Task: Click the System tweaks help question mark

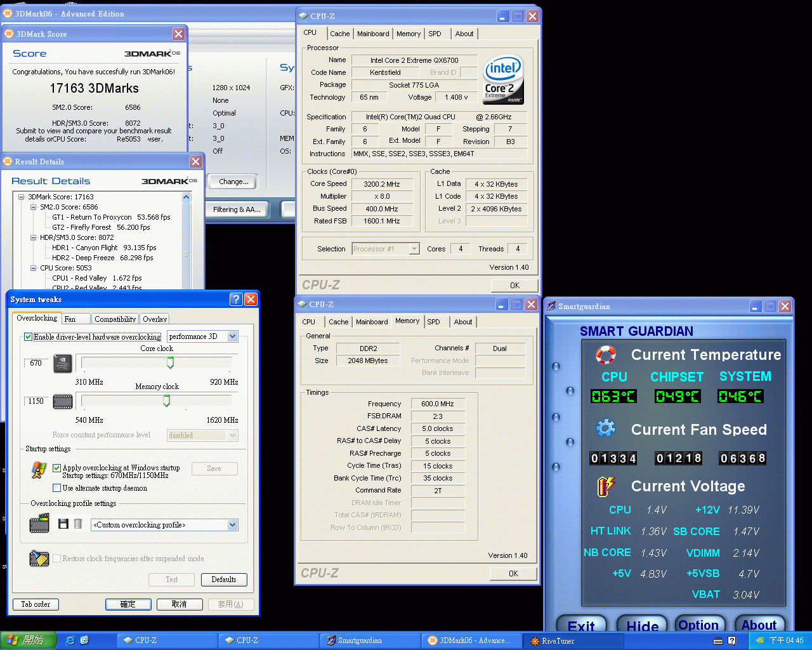Action: [x=236, y=300]
